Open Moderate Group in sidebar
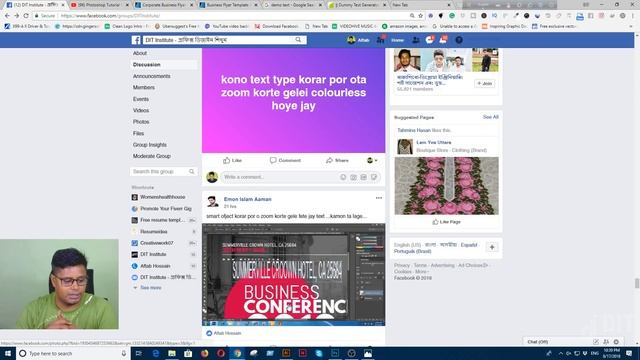 pos(151,156)
